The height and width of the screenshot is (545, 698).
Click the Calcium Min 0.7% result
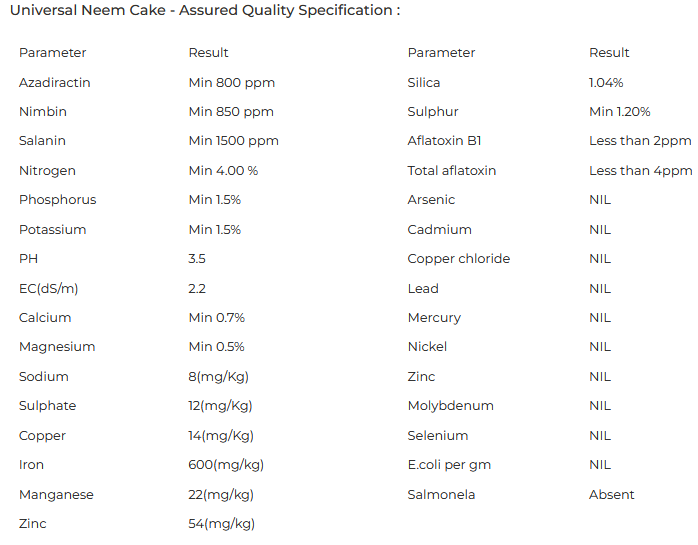pyautogui.click(x=216, y=318)
